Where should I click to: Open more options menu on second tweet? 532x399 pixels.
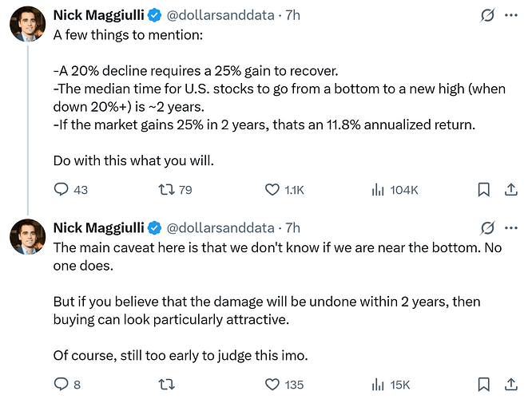pos(511,227)
